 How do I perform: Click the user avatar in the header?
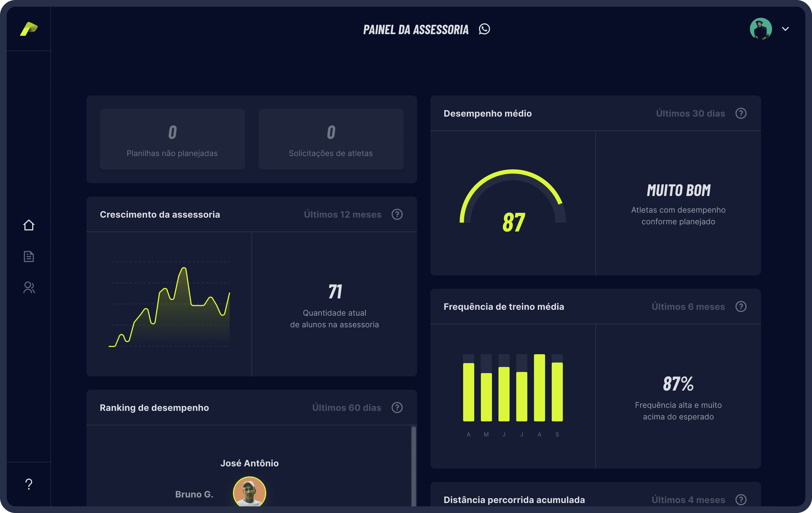click(761, 29)
